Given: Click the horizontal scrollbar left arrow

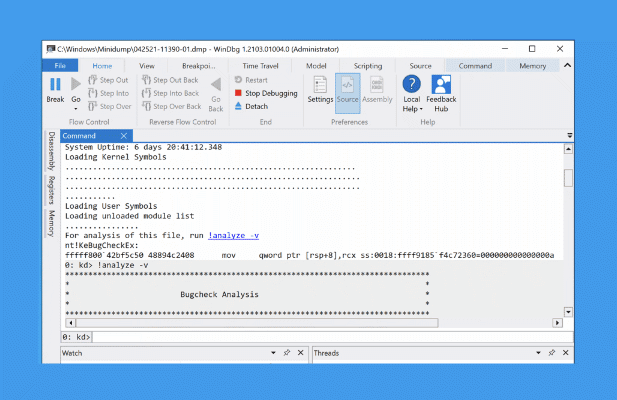Looking at the screenshot, I should [x=71, y=323].
